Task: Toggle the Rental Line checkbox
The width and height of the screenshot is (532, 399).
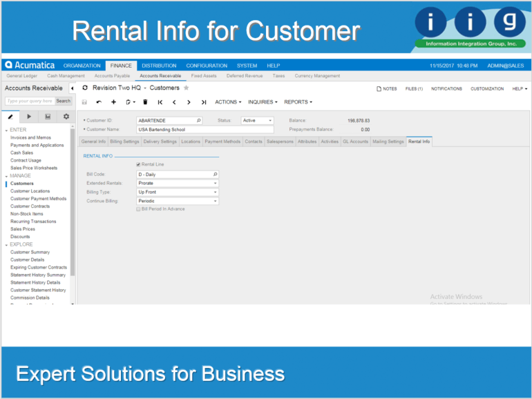Action: coord(138,164)
